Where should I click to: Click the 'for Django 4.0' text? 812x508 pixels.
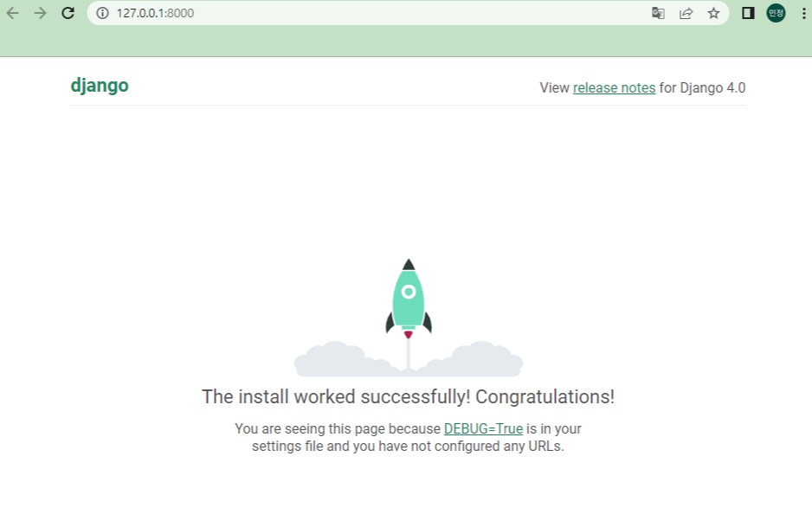point(702,87)
